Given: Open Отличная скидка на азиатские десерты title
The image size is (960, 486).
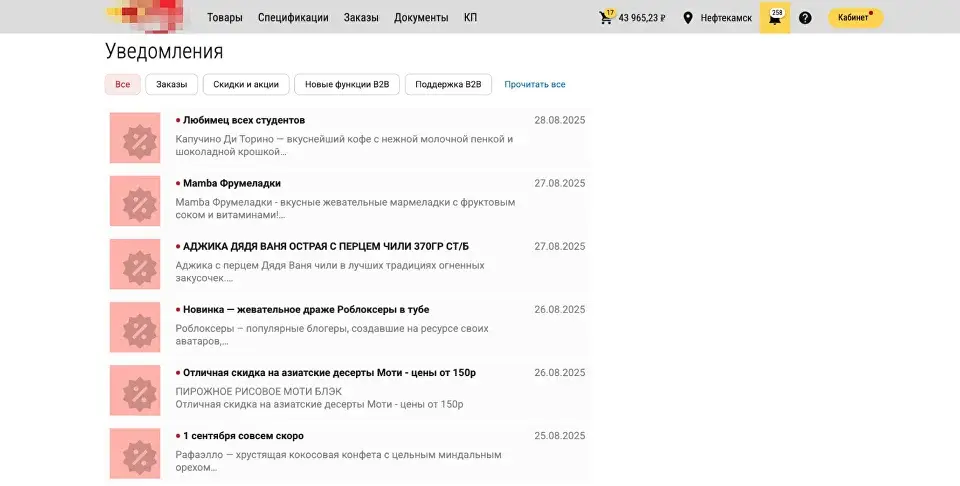Looking at the screenshot, I should pos(329,372).
